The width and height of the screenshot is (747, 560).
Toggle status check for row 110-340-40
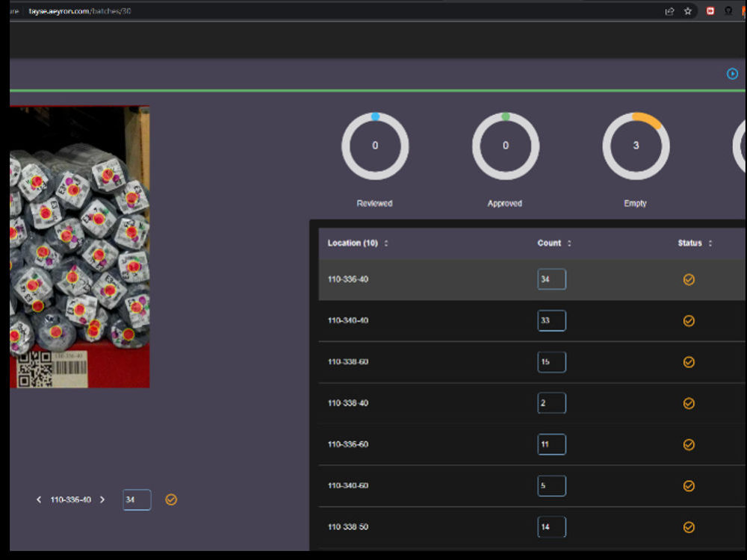click(689, 321)
